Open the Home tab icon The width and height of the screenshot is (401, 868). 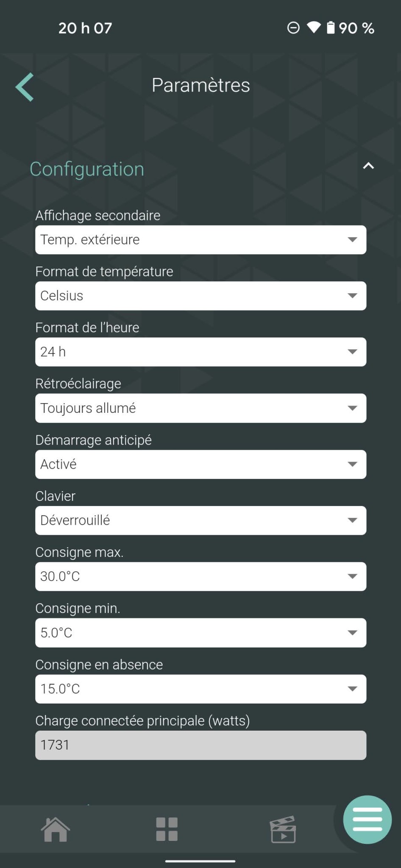56,829
